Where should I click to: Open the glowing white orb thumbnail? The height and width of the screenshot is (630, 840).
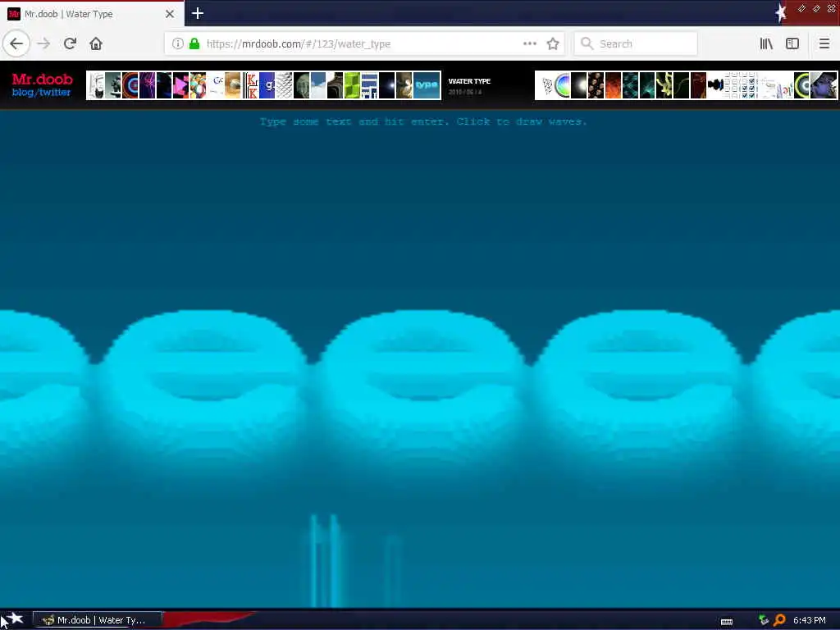pyautogui.click(x=579, y=85)
